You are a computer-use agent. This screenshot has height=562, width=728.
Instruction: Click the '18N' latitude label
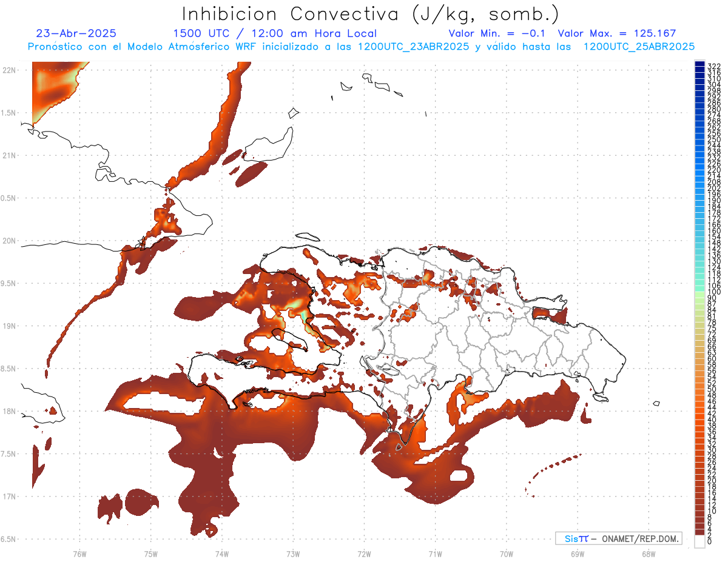(9, 411)
